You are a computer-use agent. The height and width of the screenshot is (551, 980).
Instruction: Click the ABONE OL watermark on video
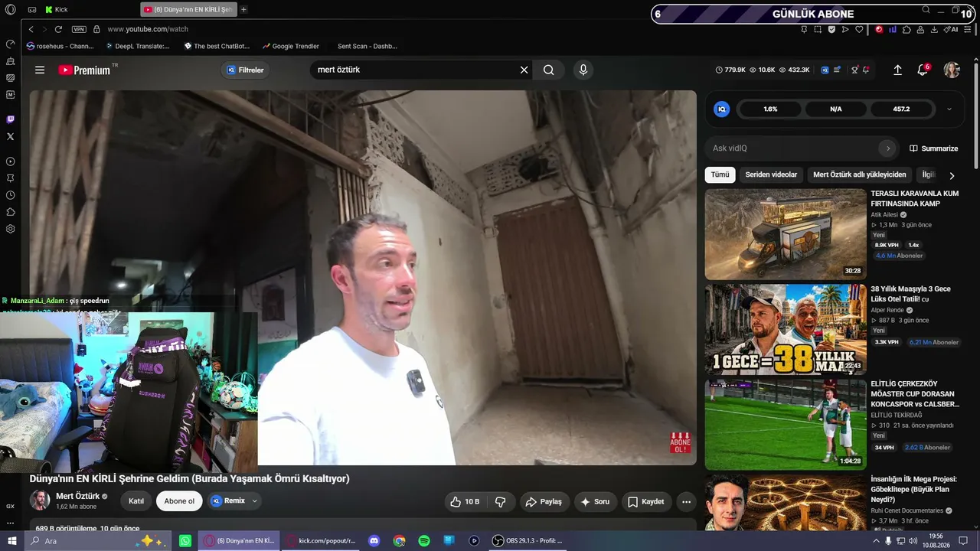point(680,442)
